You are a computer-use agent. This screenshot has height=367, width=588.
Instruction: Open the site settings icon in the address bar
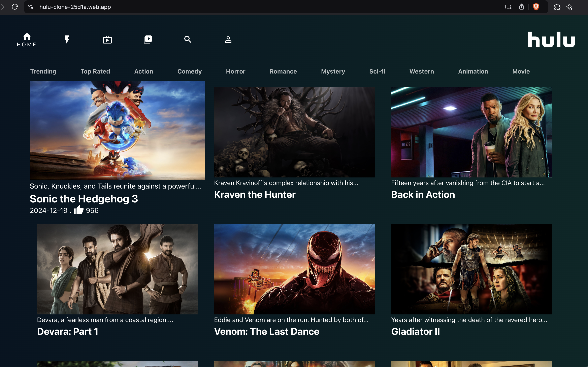[31, 7]
